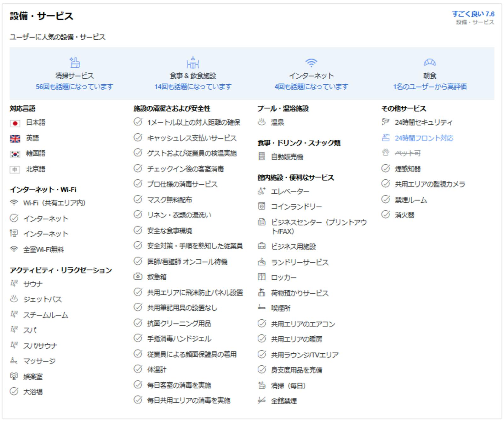
Task: Click the 身支度用品を完備 text
Action: (x=297, y=370)
